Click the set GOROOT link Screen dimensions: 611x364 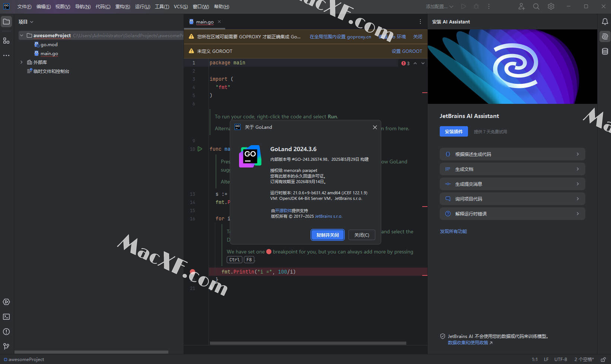pos(407,51)
